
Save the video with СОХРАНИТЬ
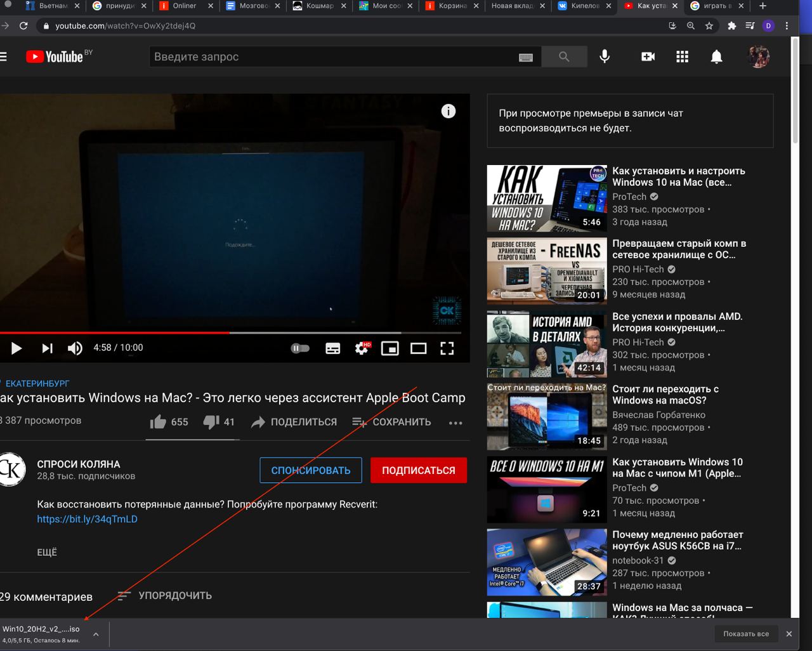coord(391,422)
